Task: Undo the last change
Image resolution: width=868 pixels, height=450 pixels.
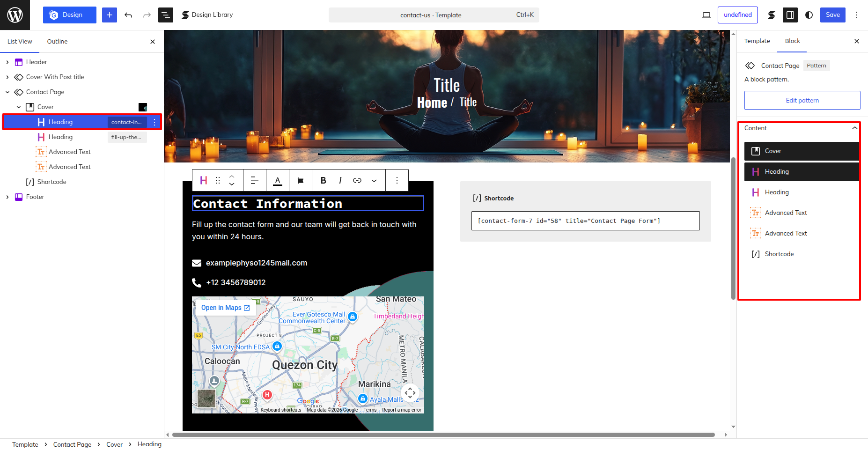Action: pos(128,15)
